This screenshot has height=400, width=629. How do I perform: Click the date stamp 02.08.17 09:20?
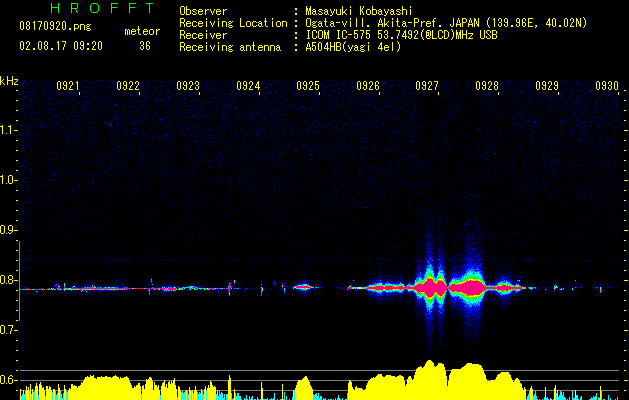click(61, 46)
